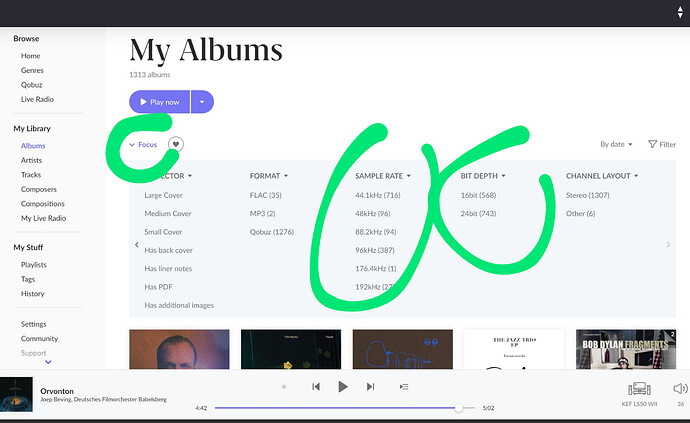The width and height of the screenshot is (690, 423).
Task: Open Genres in sidebar
Action: [32, 70]
